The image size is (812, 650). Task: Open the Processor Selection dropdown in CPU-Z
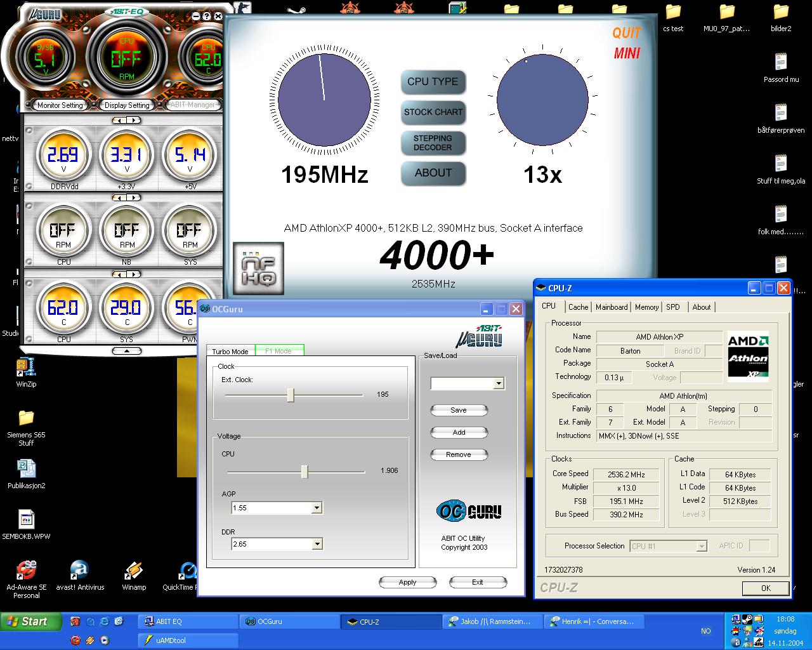[x=701, y=546]
